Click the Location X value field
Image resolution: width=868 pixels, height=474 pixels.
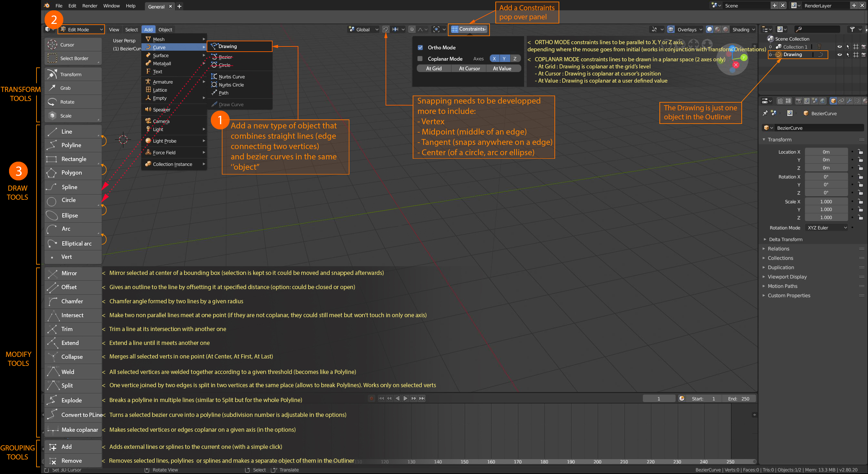(x=826, y=152)
